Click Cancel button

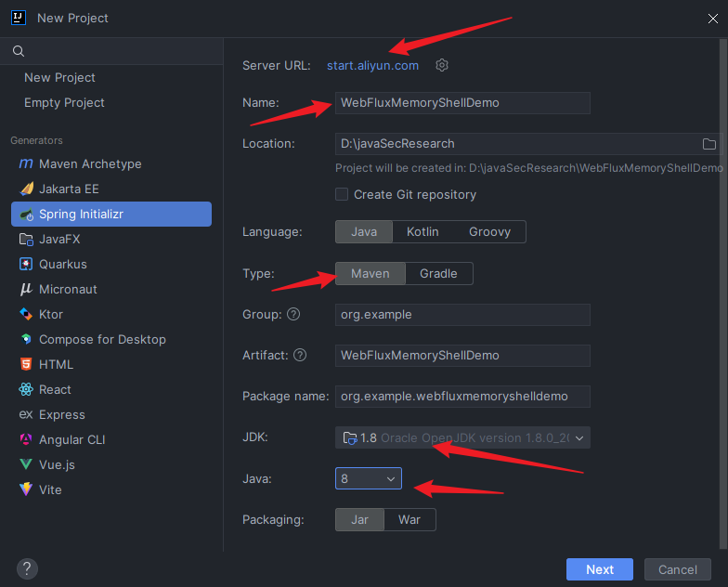pos(678,569)
